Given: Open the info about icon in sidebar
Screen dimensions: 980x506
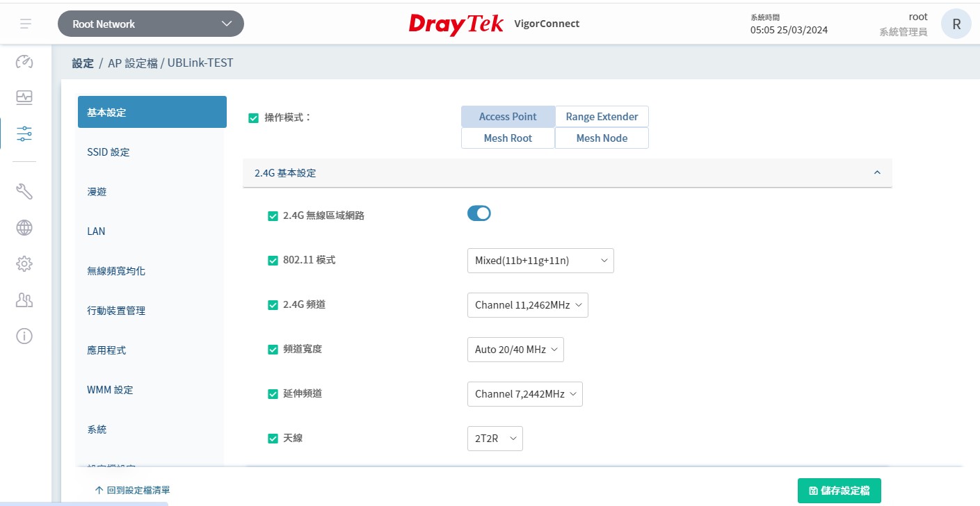Looking at the screenshot, I should coord(24,336).
